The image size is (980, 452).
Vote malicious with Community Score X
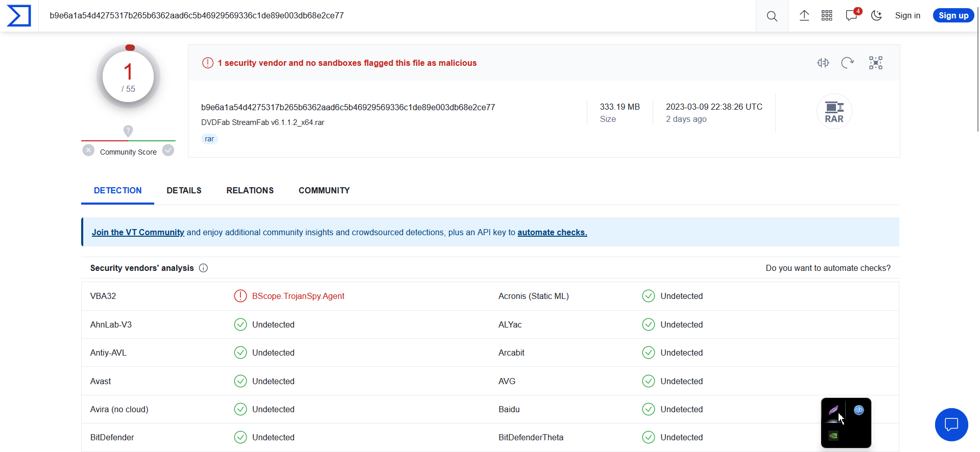click(88, 150)
